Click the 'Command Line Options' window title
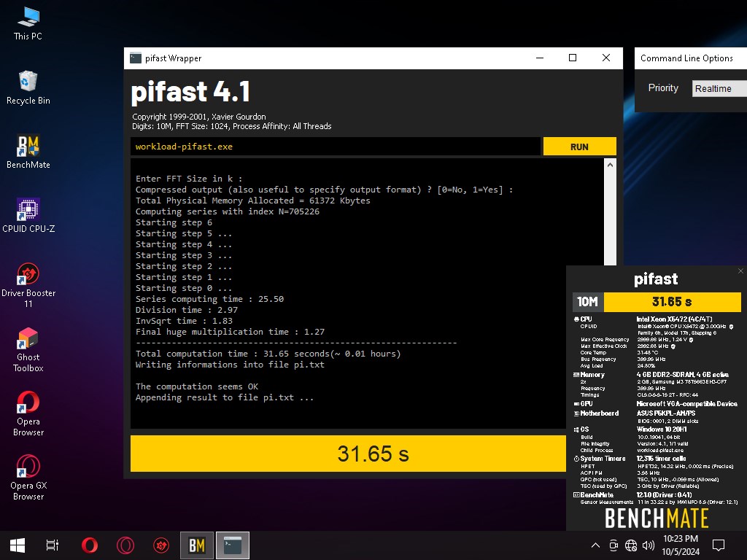The height and width of the screenshot is (560, 747). 686,58
